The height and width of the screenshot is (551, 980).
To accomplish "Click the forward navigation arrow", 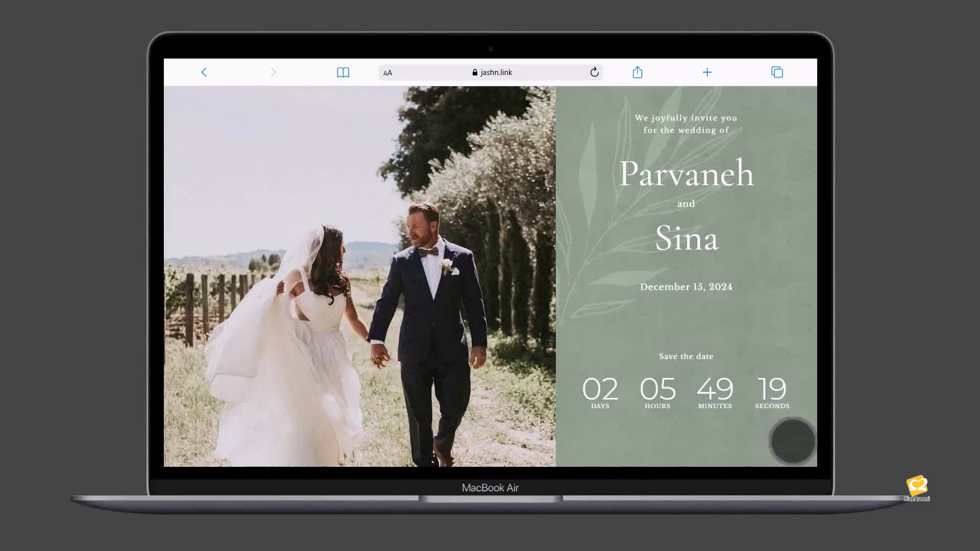I will click(274, 72).
